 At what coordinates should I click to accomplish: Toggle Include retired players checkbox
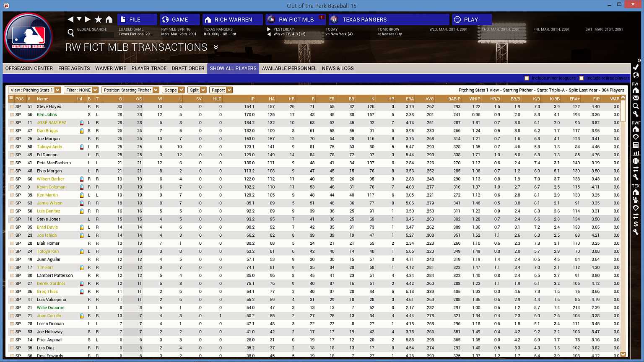coord(582,78)
